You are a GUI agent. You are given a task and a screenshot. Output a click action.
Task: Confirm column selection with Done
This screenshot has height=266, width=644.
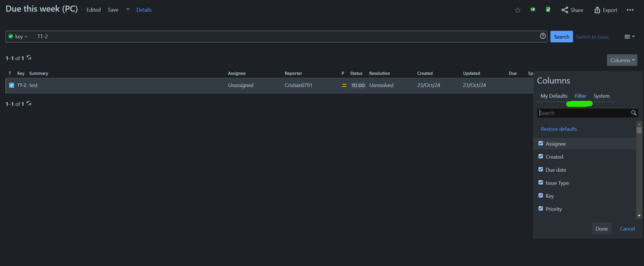601,229
